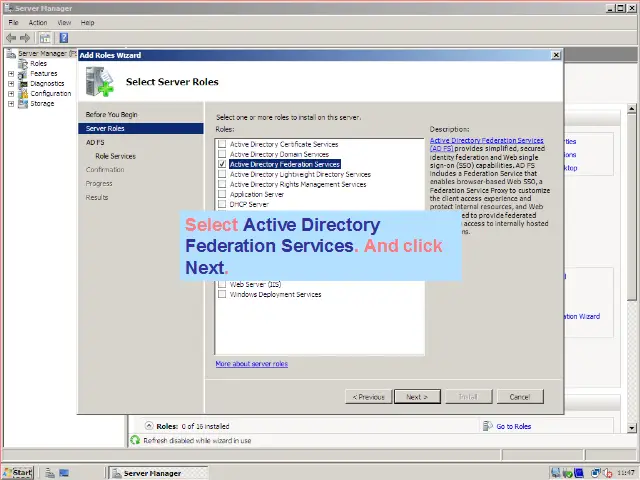Select the Server Roles wizard step
The width and height of the screenshot is (640, 480).
pos(141,129)
